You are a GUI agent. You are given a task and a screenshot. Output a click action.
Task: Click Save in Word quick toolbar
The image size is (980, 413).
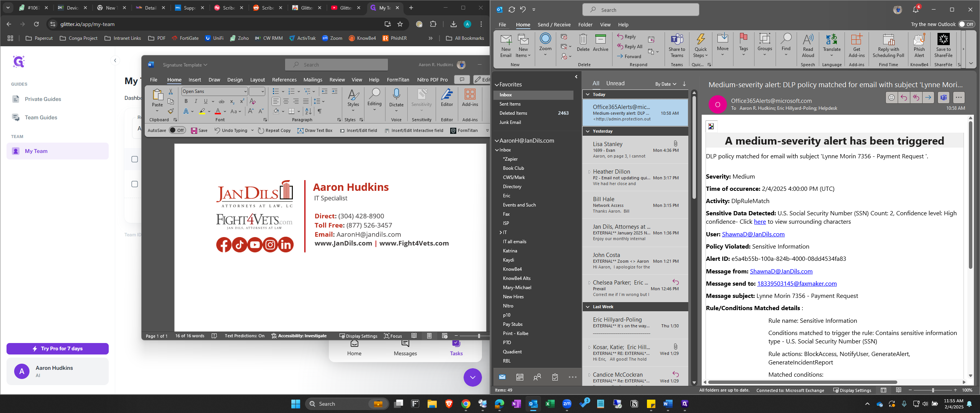[x=199, y=130]
